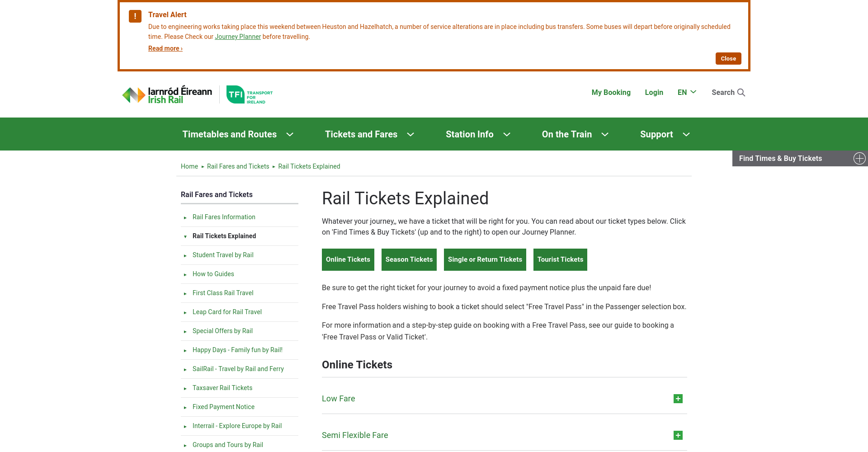Click the TFI Transport for Ireland logo
Screen dimensions: 868x452
(249, 94)
